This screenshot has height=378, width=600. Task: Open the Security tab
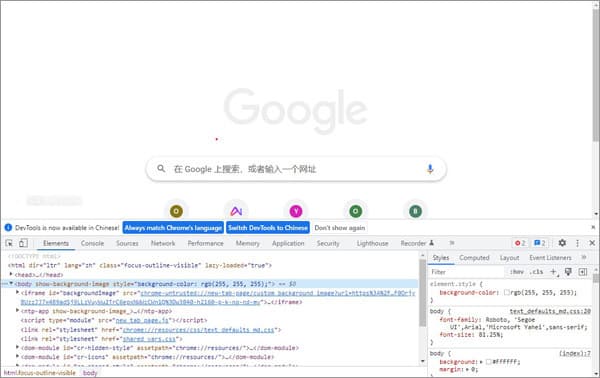tap(328, 243)
